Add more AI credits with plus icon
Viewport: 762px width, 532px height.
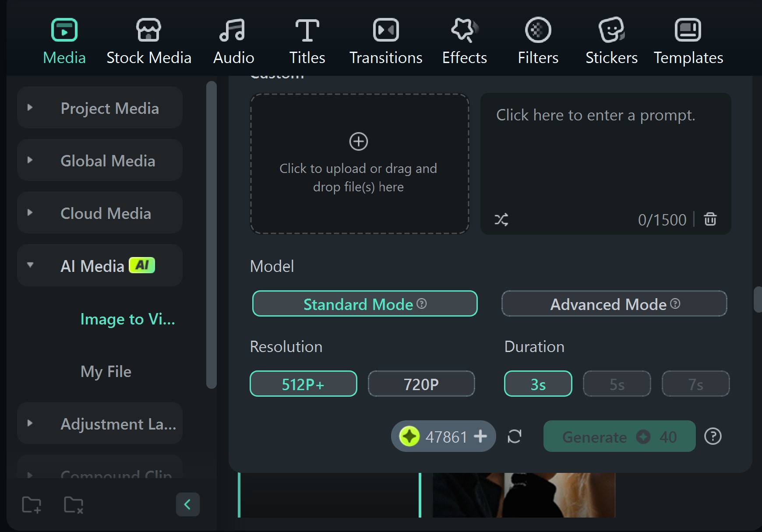(480, 436)
